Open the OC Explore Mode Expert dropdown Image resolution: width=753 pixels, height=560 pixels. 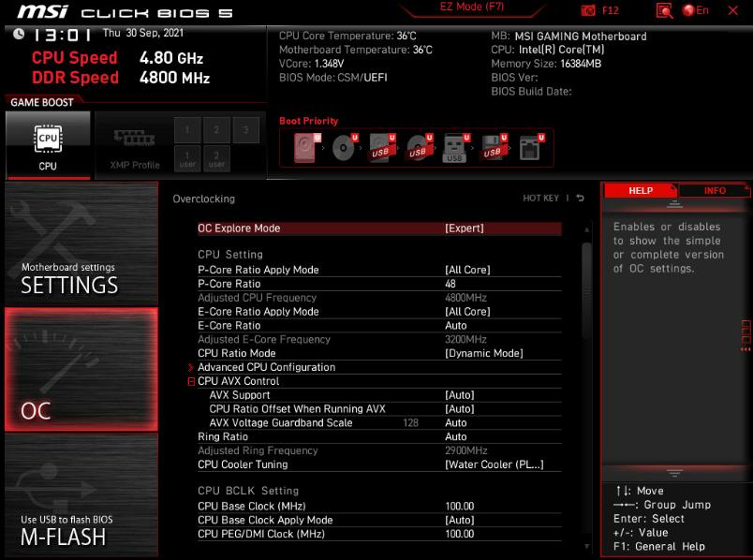[465, 228]
